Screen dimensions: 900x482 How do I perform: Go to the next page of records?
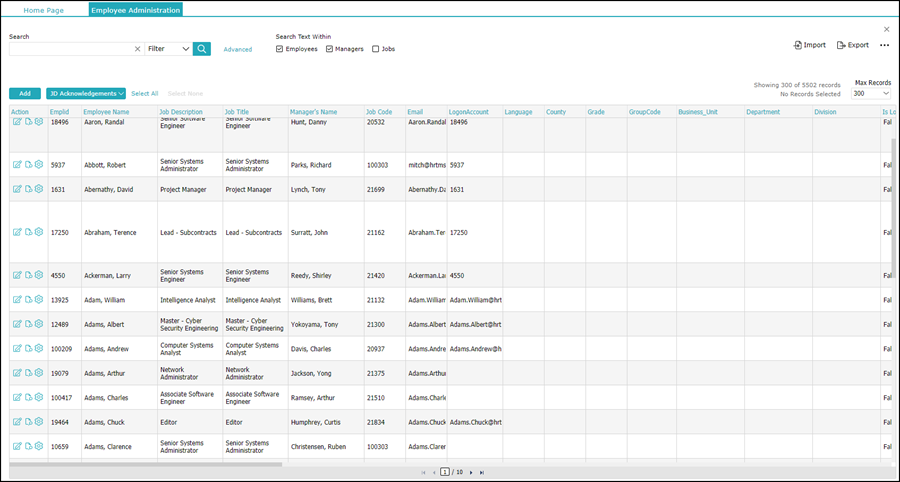(471, 472)
